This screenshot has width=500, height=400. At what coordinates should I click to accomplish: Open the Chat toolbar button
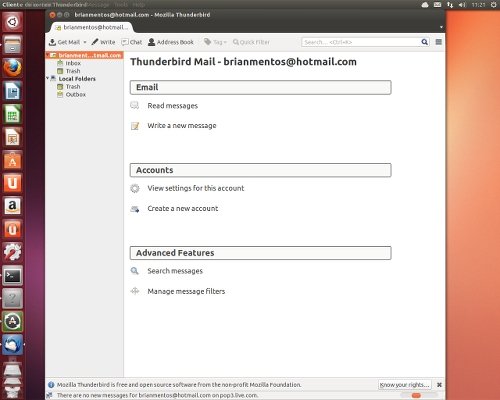coord(132,42)
